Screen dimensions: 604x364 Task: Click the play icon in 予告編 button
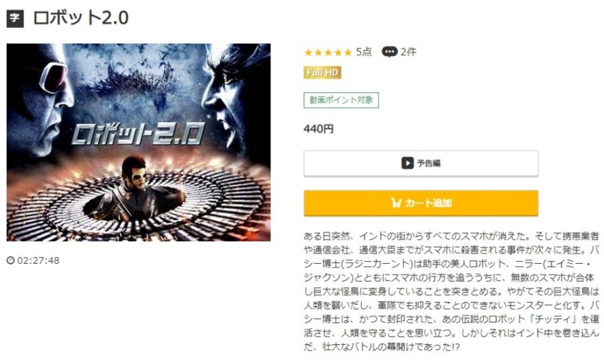click(408, 163)
